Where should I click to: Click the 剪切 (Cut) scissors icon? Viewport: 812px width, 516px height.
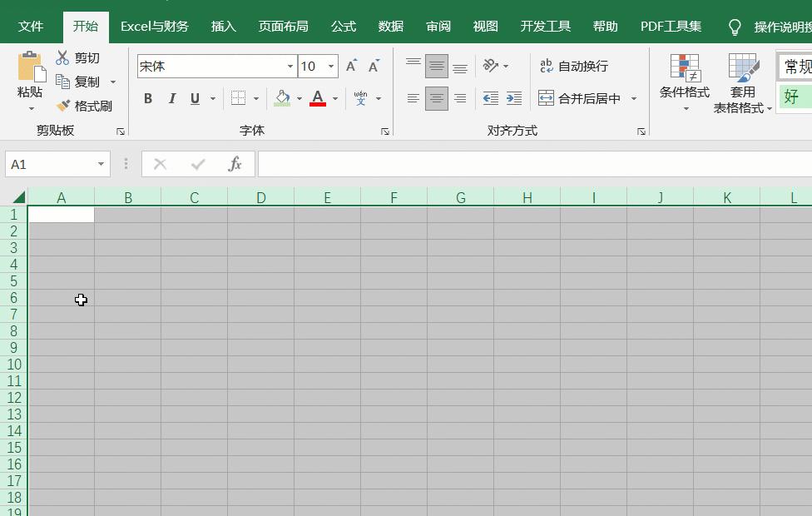62,57
